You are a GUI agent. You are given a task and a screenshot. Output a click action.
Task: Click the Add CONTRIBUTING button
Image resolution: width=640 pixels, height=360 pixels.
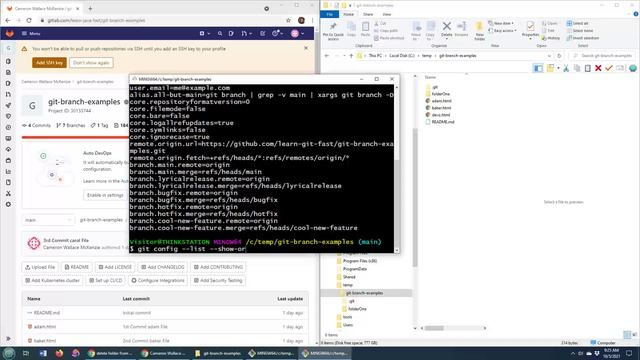pyautogui.click(x=218, y=267)
